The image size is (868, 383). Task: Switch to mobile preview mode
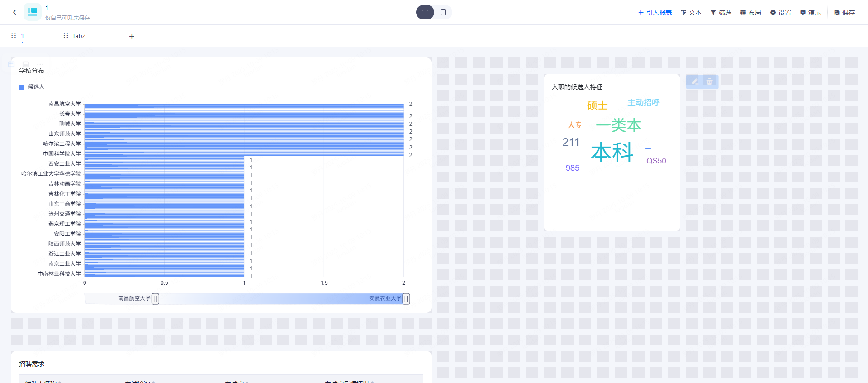point(443,12)
